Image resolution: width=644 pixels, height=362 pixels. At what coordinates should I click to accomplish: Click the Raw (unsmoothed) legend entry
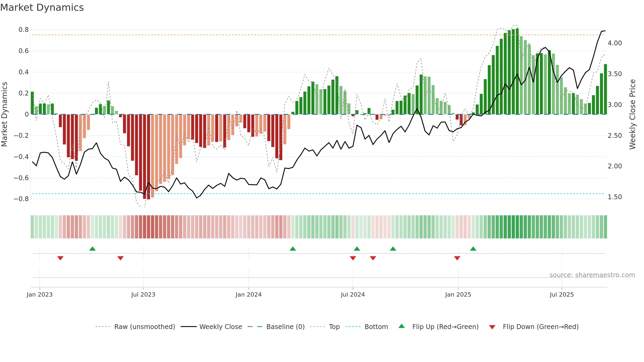pos(135,327)
